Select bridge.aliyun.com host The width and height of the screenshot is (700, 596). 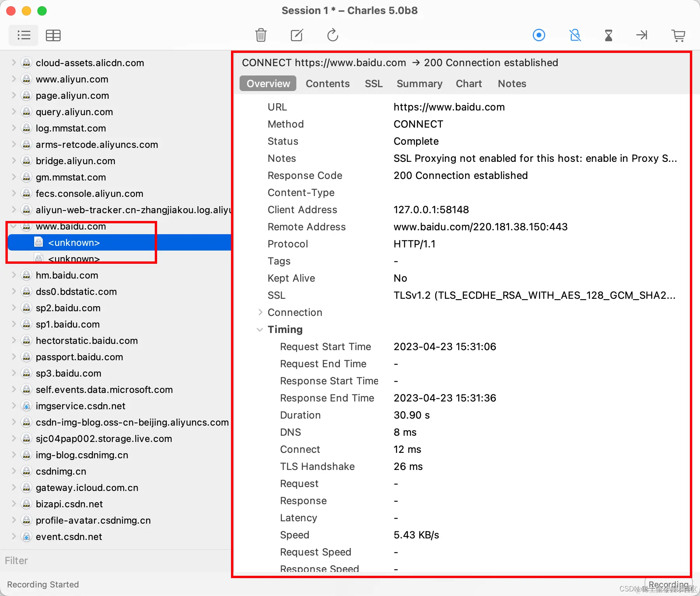[x=75, y=161]
